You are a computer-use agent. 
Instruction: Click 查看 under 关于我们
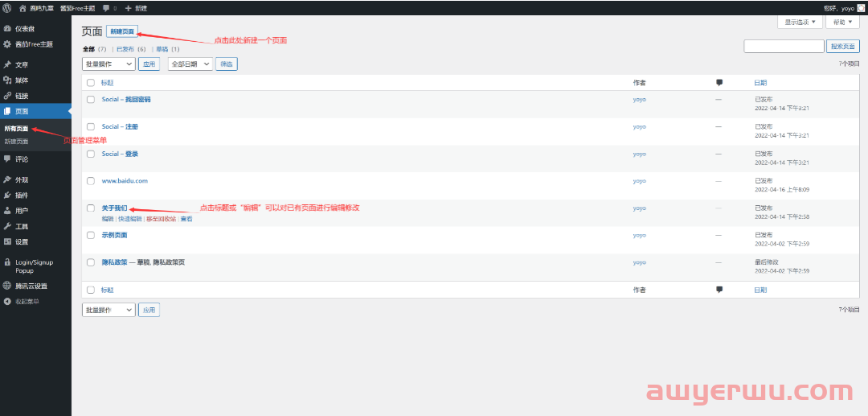[x=186, y=220]
